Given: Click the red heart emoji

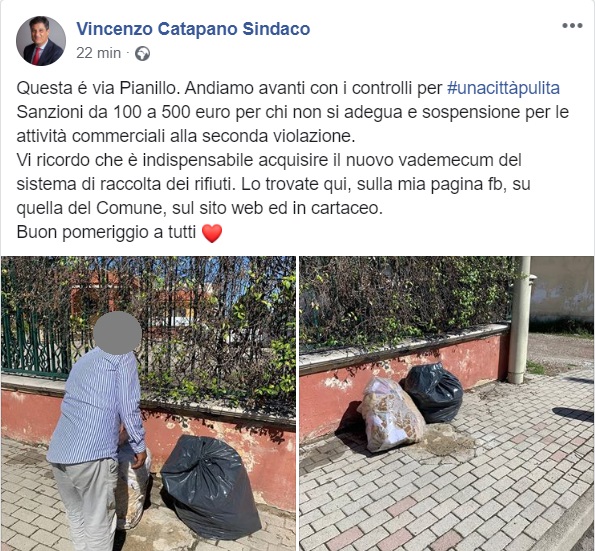Looking at the screenshot, I should [212, 233].
